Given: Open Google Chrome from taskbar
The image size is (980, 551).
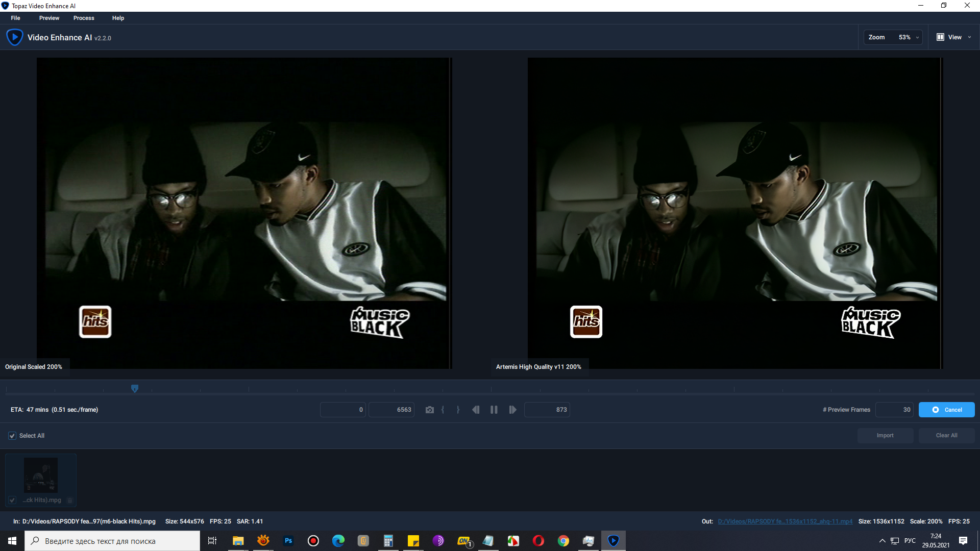Looking at the screenshot, I should [563, 541].
